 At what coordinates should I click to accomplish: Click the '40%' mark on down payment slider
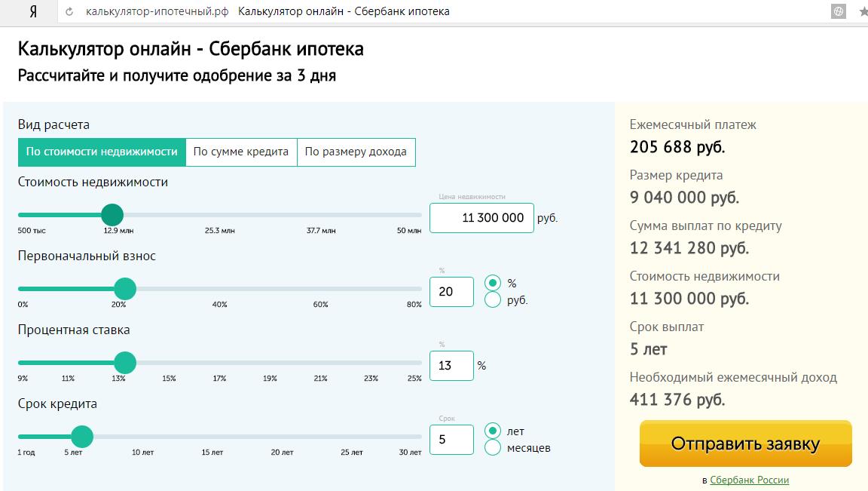coord(220,304)
